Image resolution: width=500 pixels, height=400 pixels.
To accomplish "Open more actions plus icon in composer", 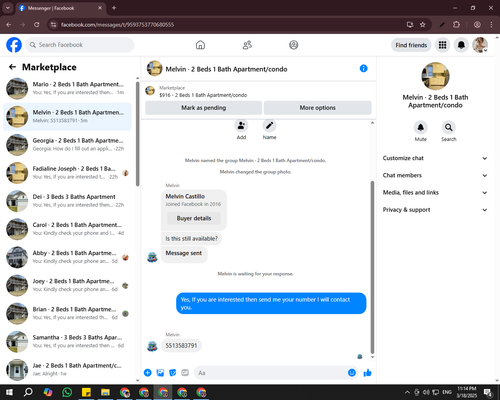I will [148, 373].
